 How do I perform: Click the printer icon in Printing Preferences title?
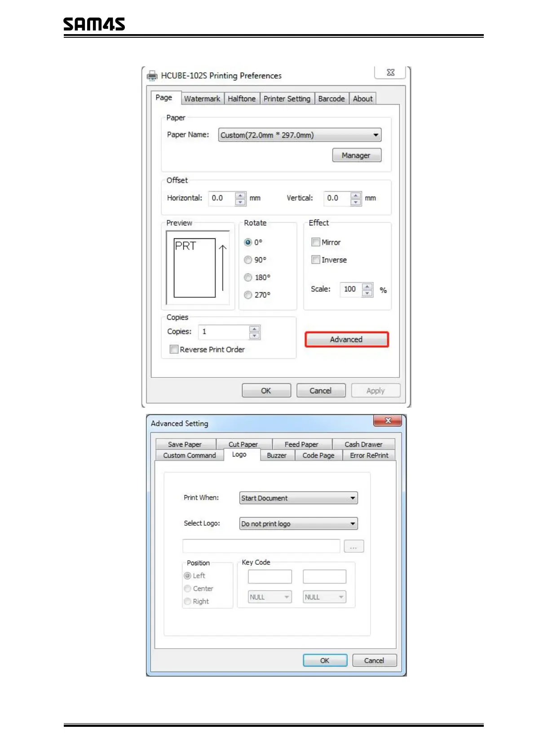click(x=153, y=75)
